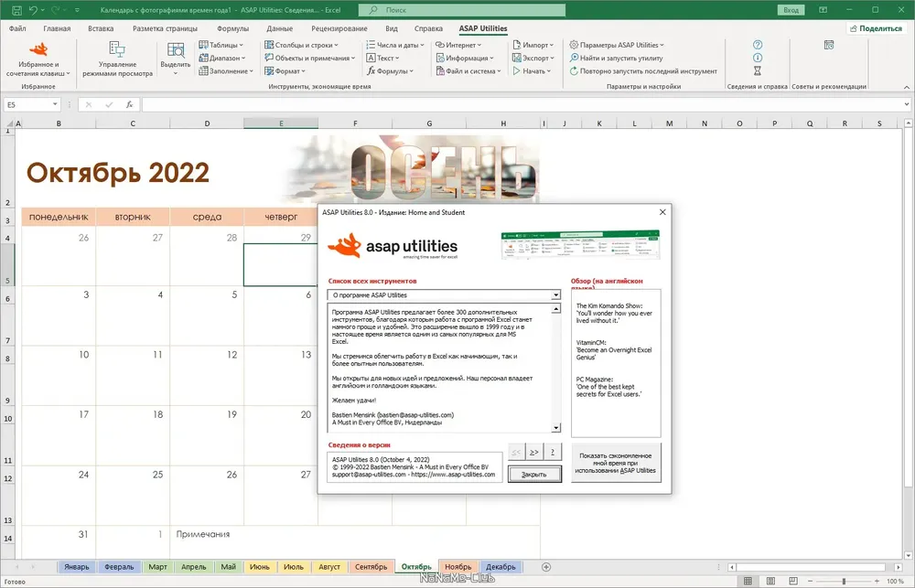Open the tips and recommendations calendar icon
The height and width of the screenshot is (588, 915).
829,45
